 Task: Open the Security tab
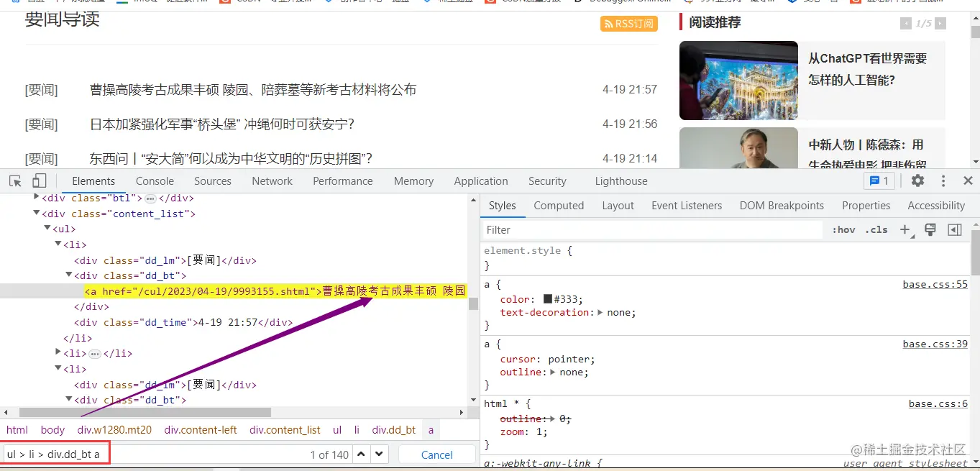pos(547,181)
